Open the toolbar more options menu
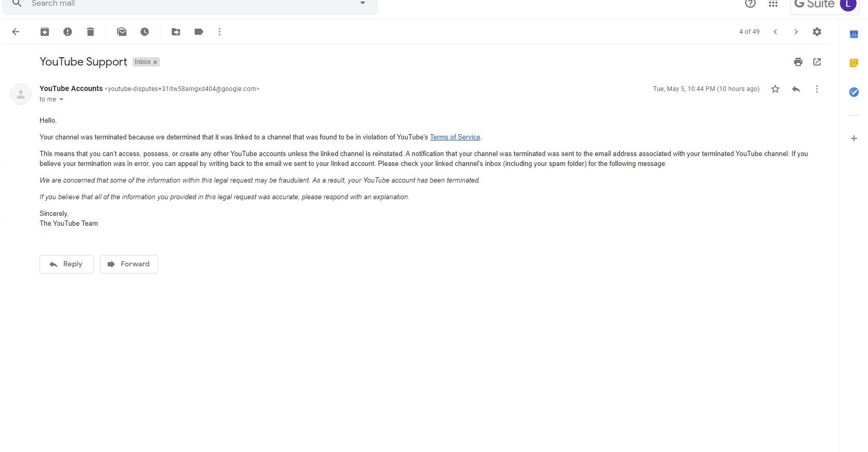The image size is (868, 452). pyautogui.click(x=220, y=32)
